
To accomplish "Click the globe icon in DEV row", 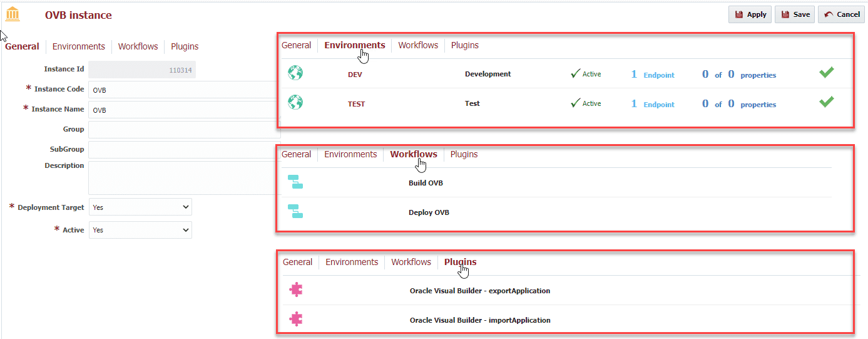I will pyautogui.click(x=295, y=73).
